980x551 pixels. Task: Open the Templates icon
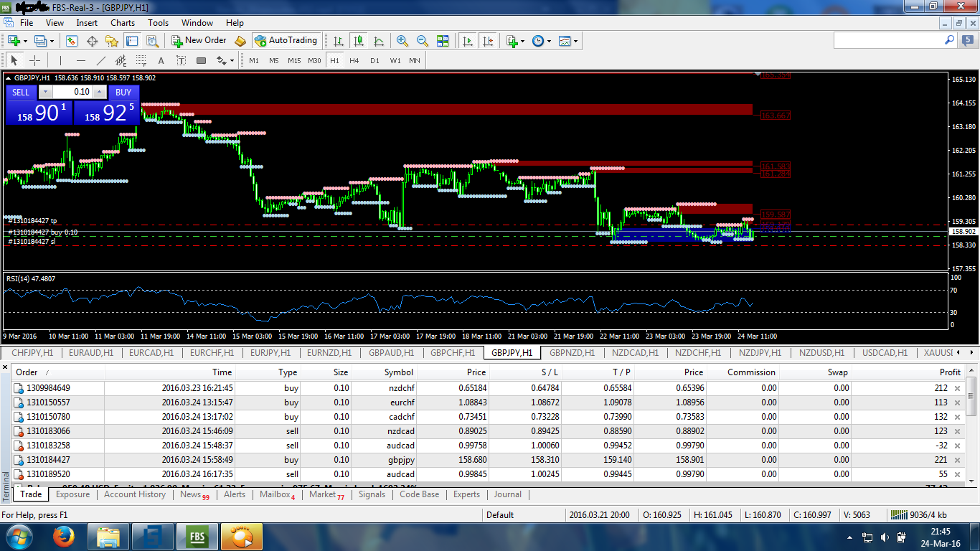pos(565,41)
